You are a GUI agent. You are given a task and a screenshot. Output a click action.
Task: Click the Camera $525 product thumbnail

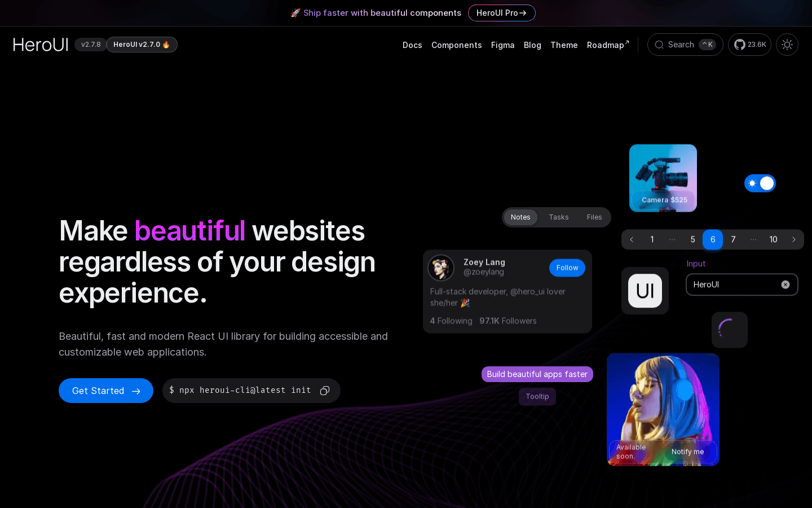(x=663, y=178)
